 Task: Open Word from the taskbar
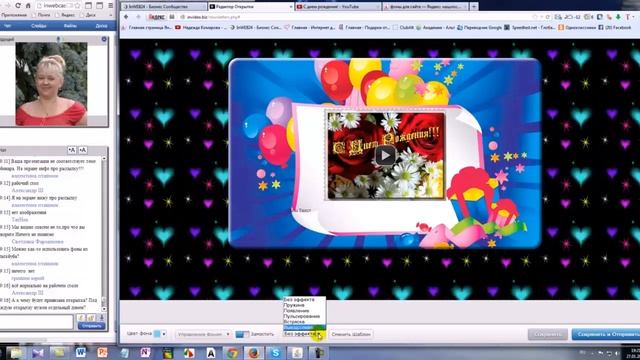(80, 352)
